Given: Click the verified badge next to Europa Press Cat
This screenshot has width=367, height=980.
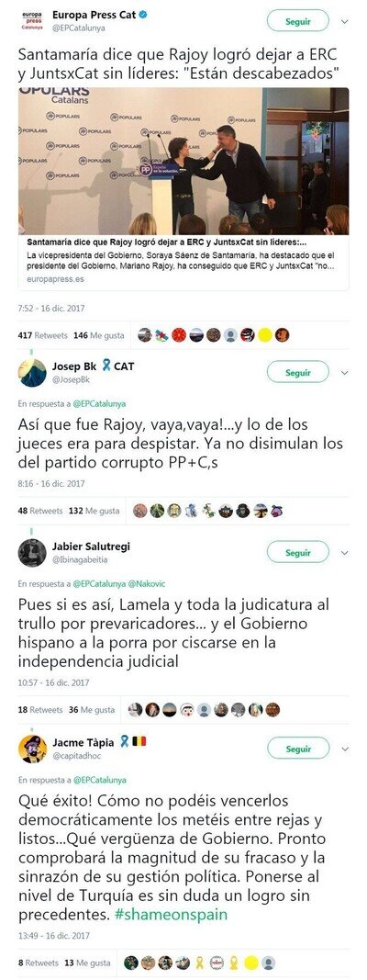Looking at the screenshot, I should tap(143, 15).
